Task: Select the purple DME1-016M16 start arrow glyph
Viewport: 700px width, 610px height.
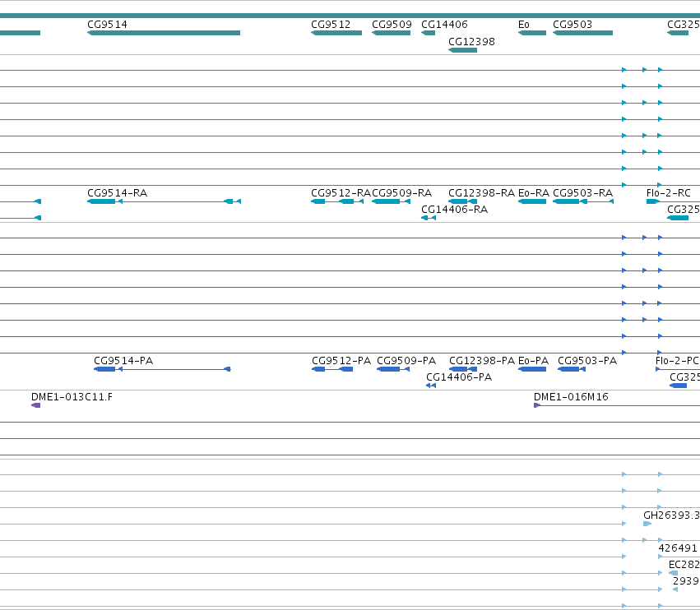Action: (x=537, y=405)
